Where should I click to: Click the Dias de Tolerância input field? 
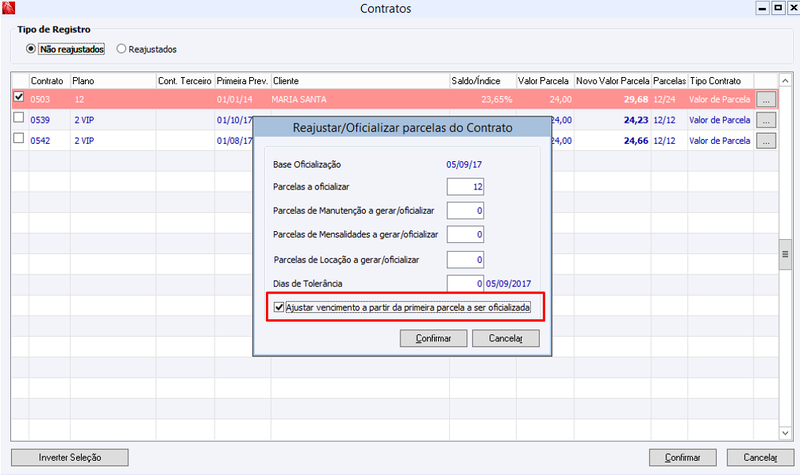click(x=465, y=283)
